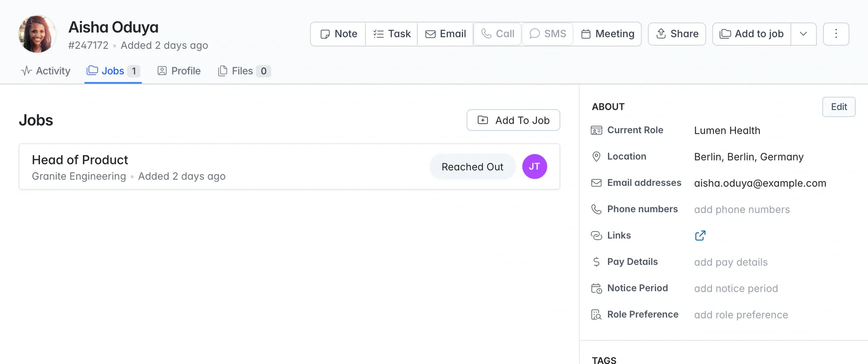Screen dimensions: 868x364
Task: Click 'add pay details' placeholder
Action: [731, 262]
